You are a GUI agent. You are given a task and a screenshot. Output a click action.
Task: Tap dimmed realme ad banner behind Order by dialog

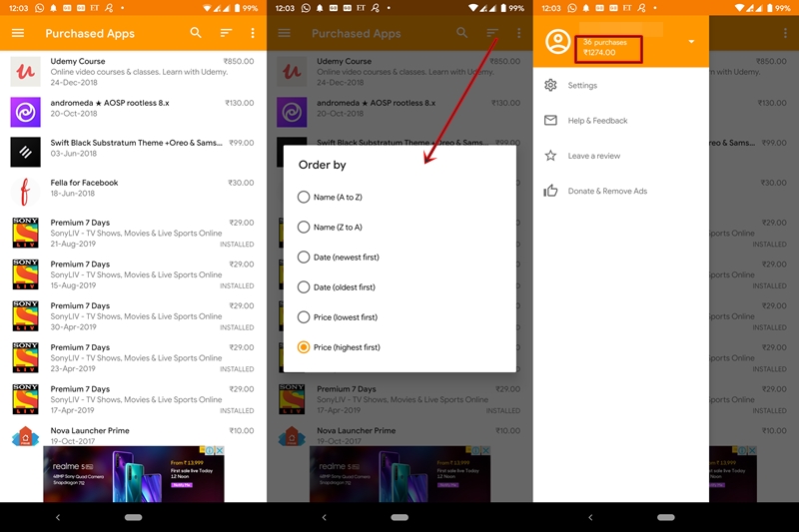pos(400,474)
